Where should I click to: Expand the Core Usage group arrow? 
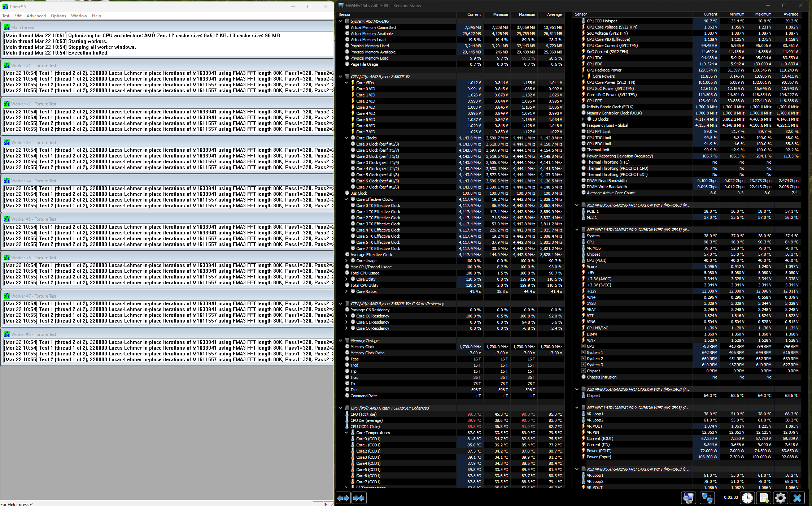pos(346,260)
